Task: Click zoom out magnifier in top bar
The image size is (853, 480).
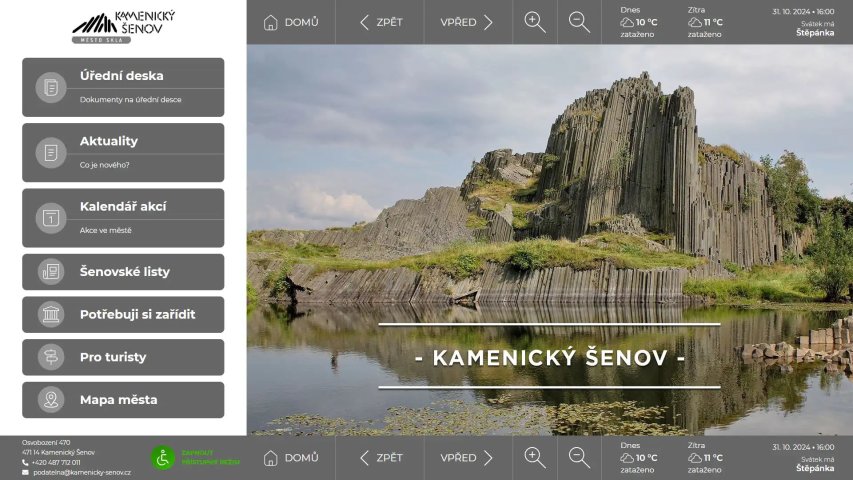Action: (579, 22)
